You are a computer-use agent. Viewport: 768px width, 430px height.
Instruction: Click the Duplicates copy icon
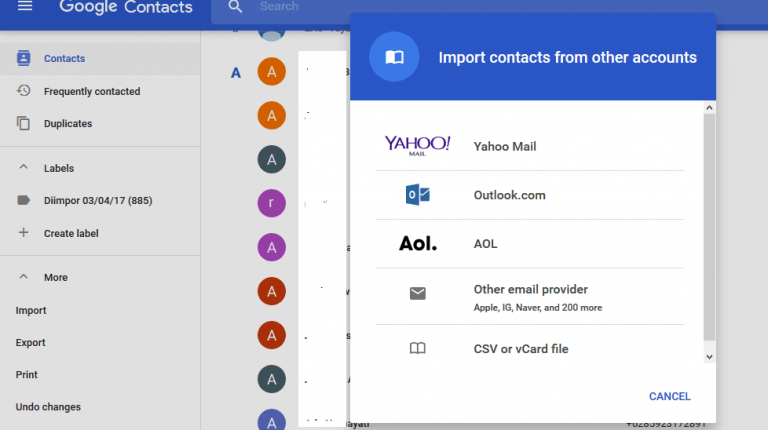pos(24,123)
